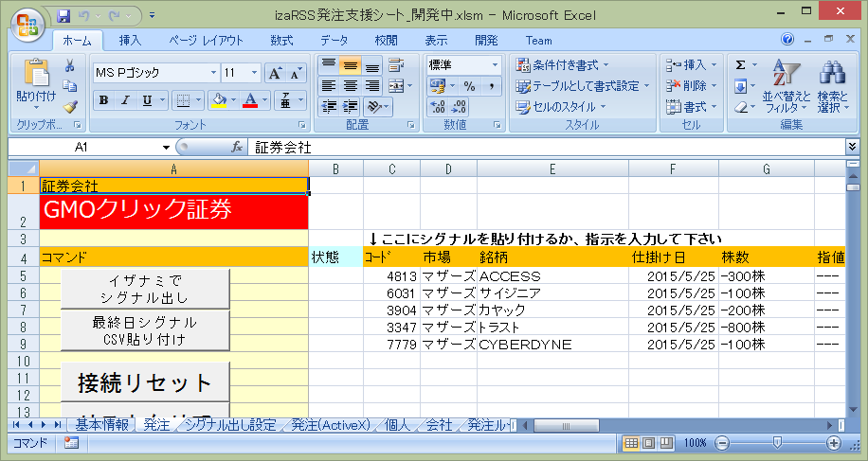Image resolution: width=868 pixels, height=461 pixels.
Task: Open the ホーム ribbon tab
Action: (77, 41)
